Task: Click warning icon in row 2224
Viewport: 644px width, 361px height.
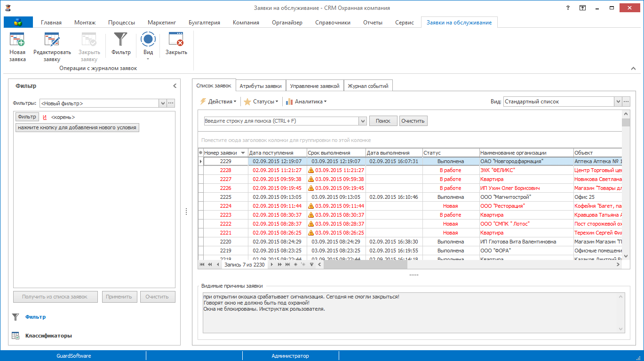Action: (310, 206)
